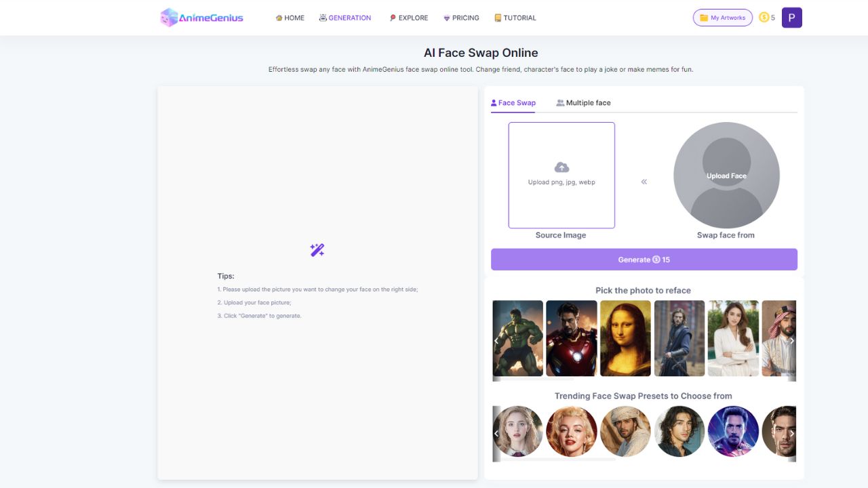
Task: Choose the blonde woman face preset
Action: pyautogui.click(x=517, y=431)
